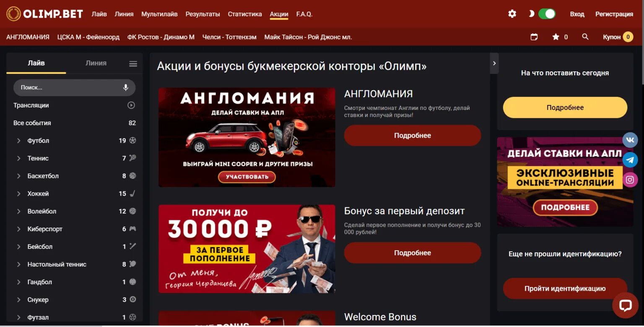
Task: Collapse right panel with arrow chevron
Action: [x=494, y=63]
